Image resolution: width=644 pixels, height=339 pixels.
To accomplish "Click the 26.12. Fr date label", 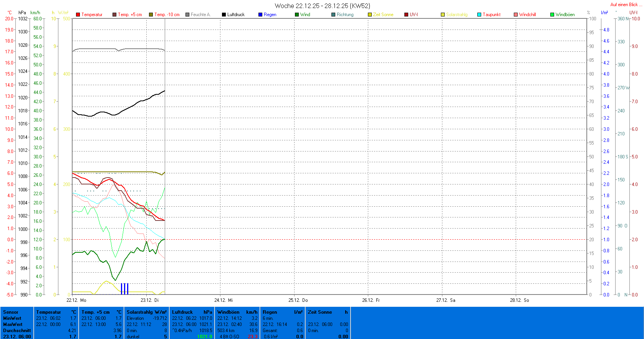I will coord(371,300).
